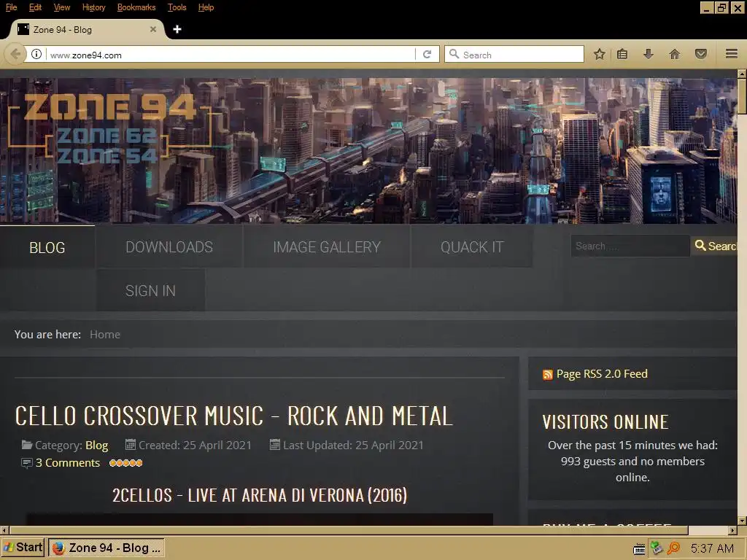Click the SIGN IN navigation item
The width and height of the screenshot is (747, 560).
[x=150, y=290]
